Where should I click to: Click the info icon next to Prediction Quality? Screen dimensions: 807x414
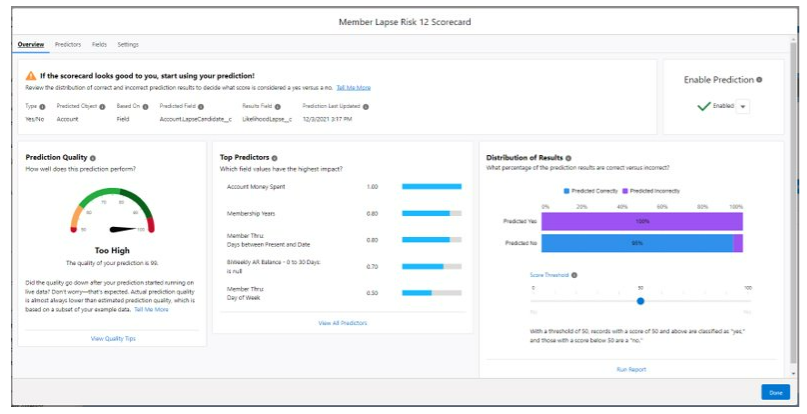[93, 157]
